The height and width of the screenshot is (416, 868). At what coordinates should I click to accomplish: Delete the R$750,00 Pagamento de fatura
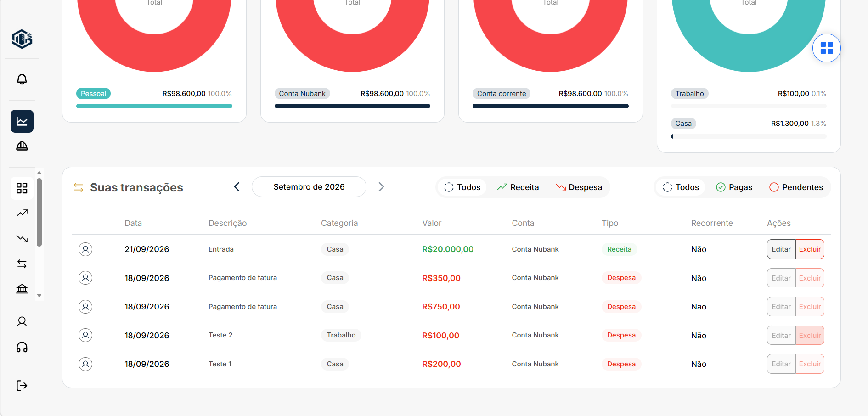(810, 307)
